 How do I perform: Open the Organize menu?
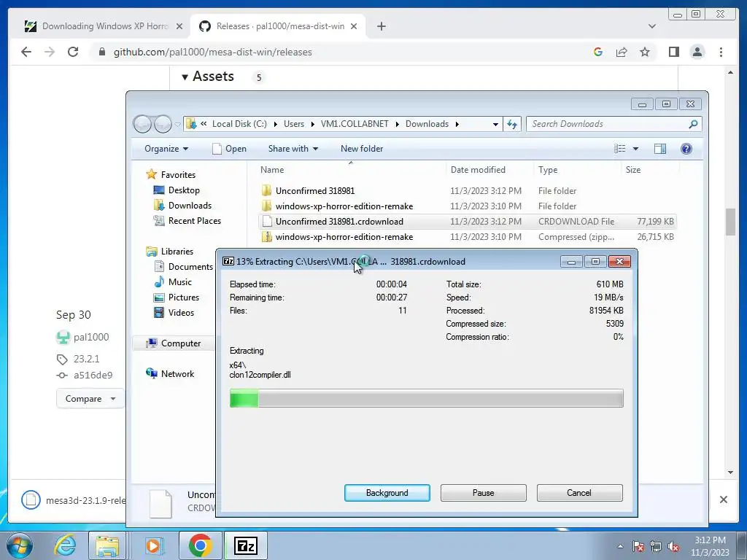166,149
